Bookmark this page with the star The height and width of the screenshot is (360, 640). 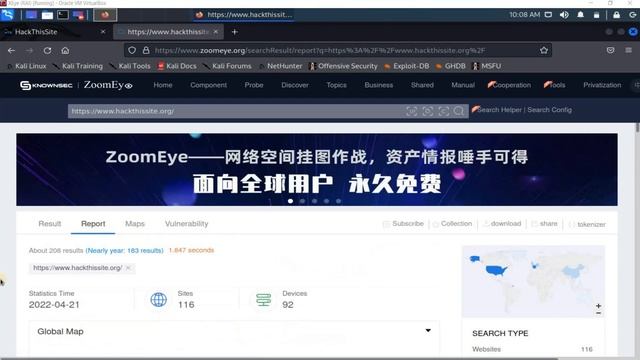pyautogui.click(x=544, y=50)
